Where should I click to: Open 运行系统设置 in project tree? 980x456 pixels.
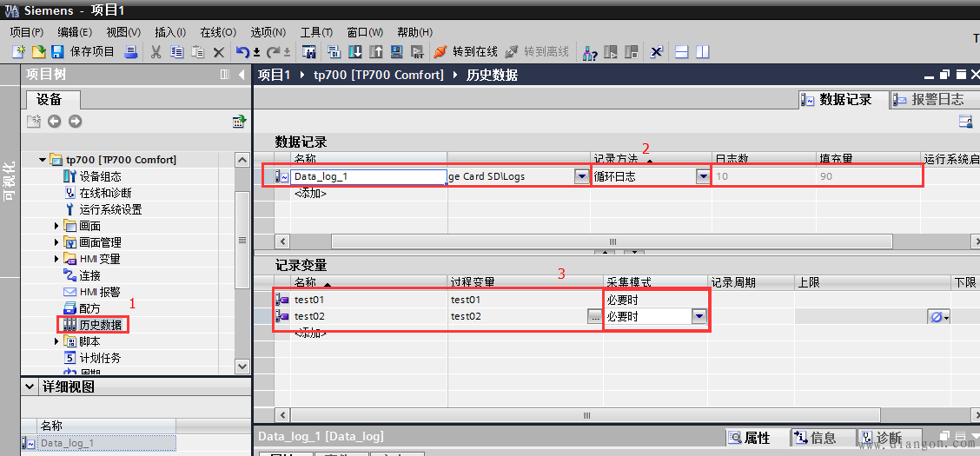click(110, 209)
